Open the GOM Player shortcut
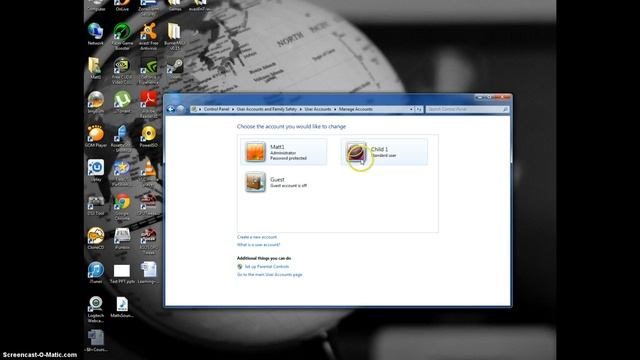The height and width of the screenshot is (360, 640). 96,136
